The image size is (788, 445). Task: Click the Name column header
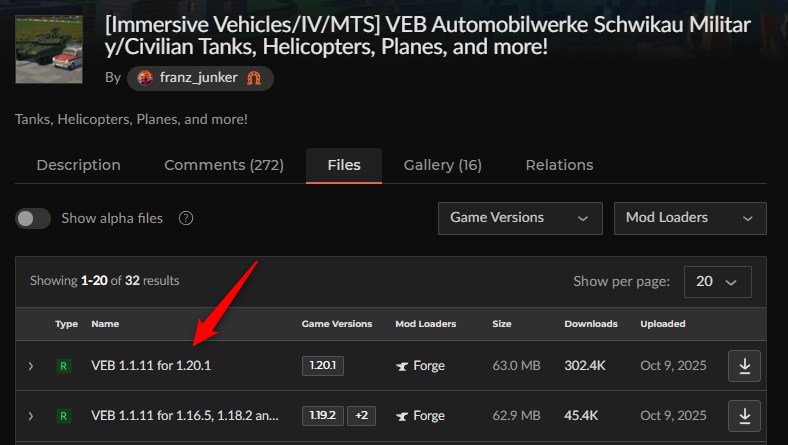pyautogui.click(x=105, y=324)
